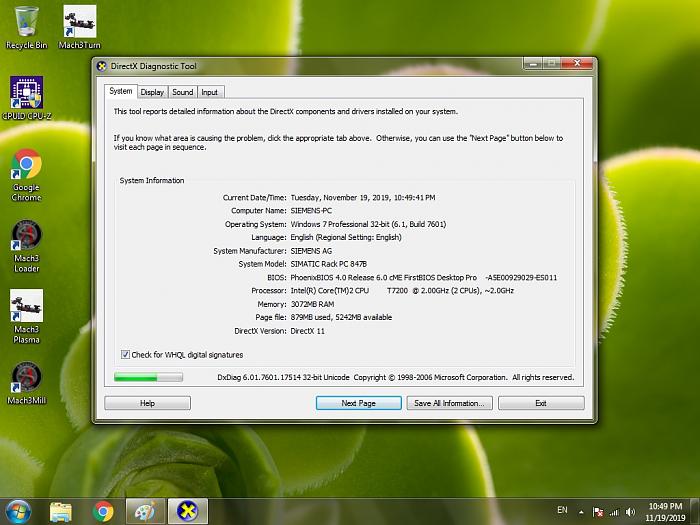
Task: Open the Google Chrome desktop shortcut
Action: [26, 174]
